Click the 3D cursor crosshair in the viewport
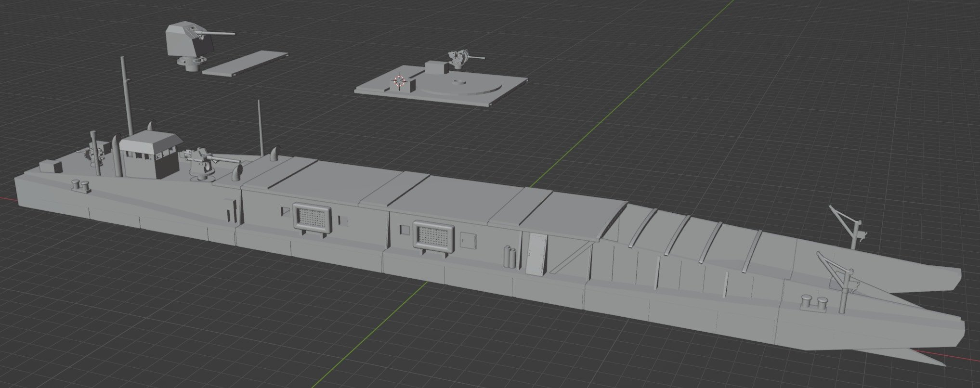The image size is (980, 388). pyautogui.click(x=399, y=81)
